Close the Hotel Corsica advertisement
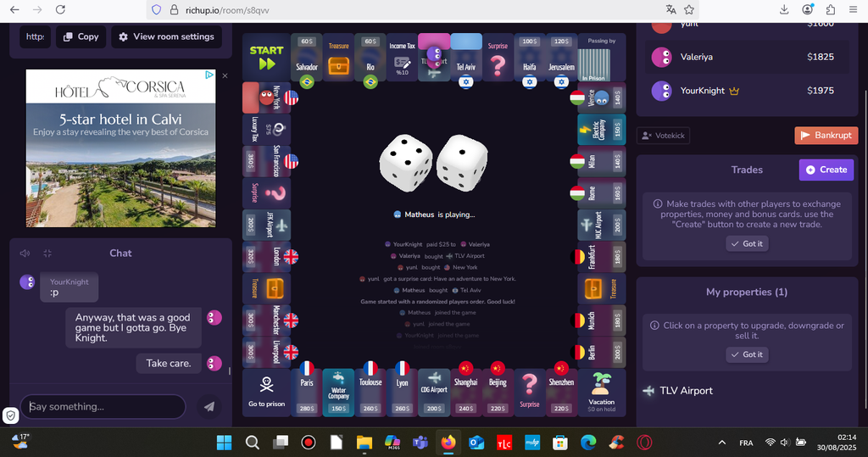The width and height of the screenshot is (868, 457). click(225, 76)
